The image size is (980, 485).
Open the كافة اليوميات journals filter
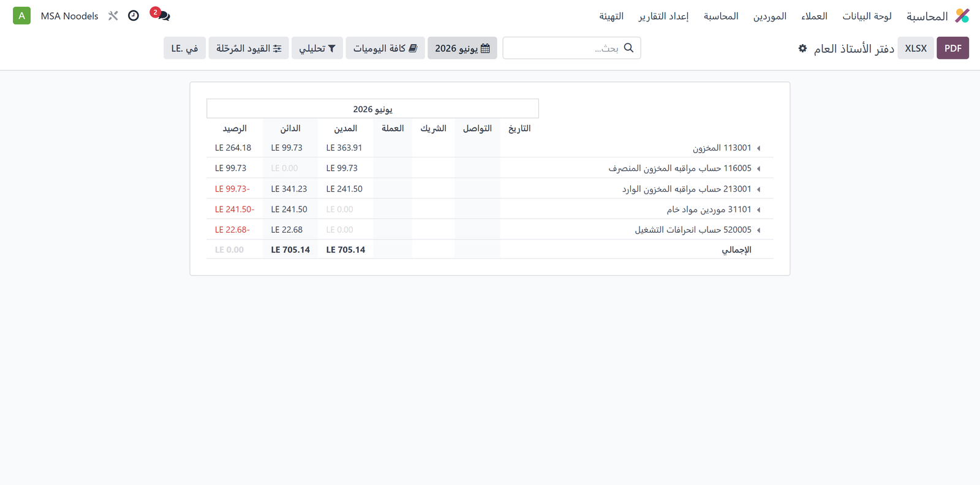[385, 48]
